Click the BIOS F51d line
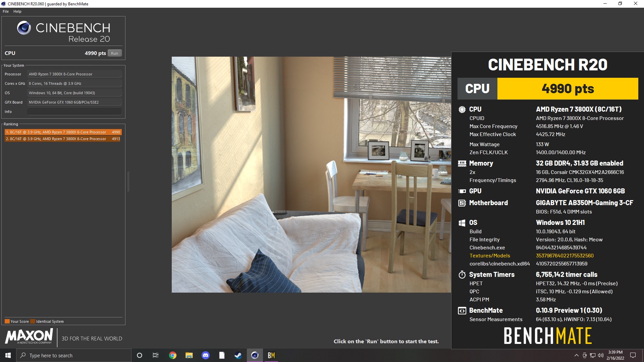Screen dimensions: 644x362 564,212
